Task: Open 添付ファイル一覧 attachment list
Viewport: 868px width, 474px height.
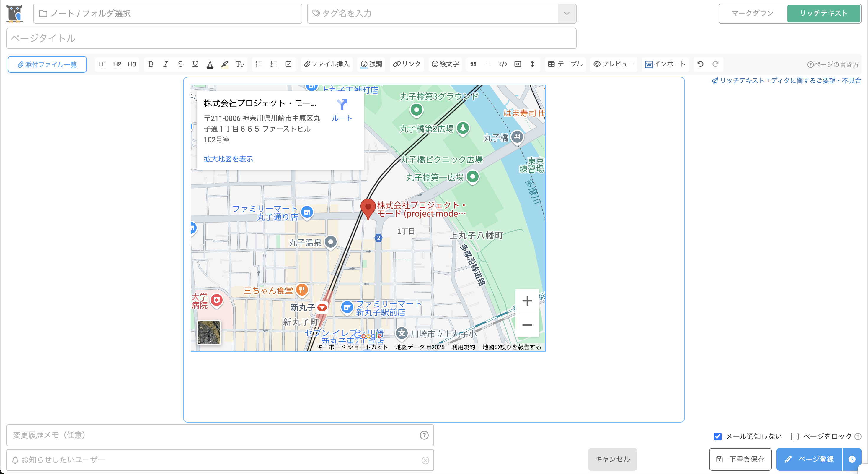Action: 47,64
